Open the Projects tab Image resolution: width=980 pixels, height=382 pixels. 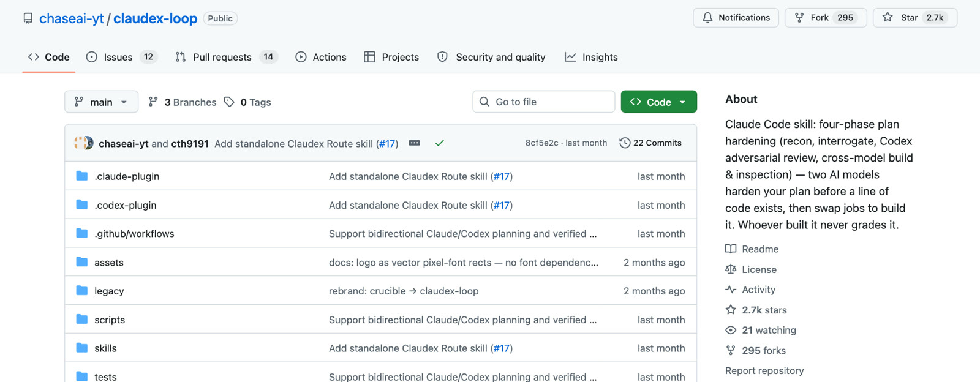point(391,57)
